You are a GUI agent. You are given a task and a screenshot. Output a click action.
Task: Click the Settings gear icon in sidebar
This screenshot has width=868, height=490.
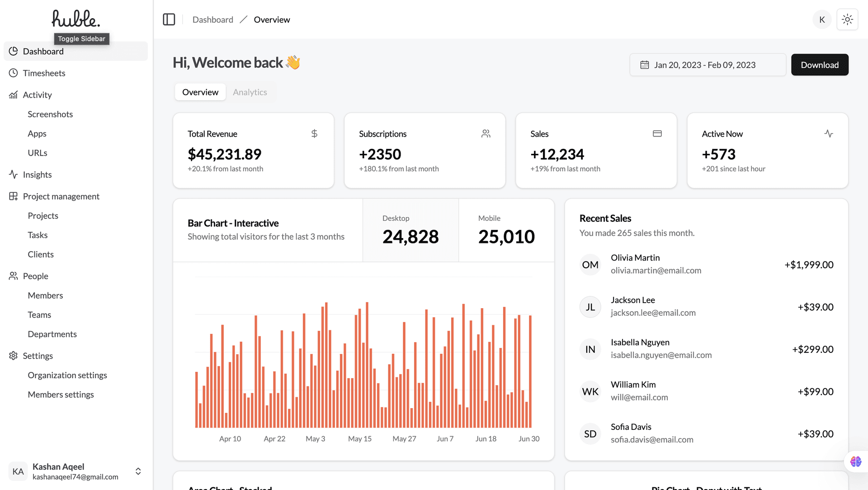pyautogui.click(x=14, y=356)
